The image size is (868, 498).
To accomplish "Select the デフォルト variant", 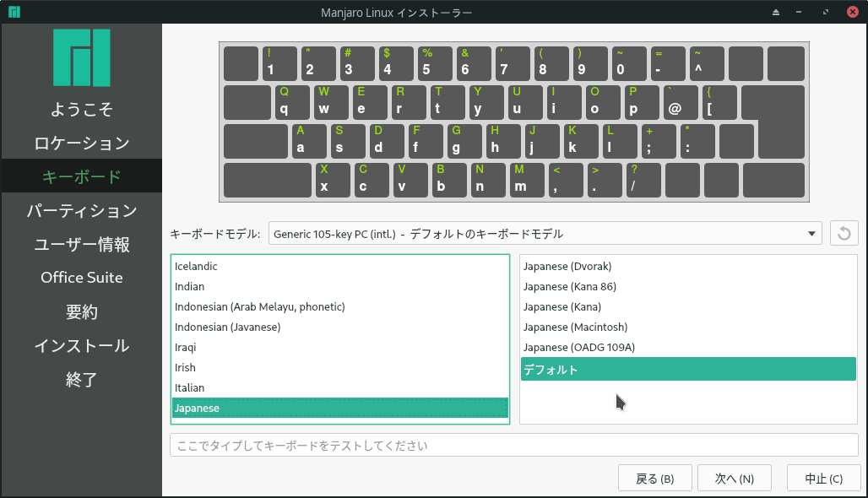I will click(688, 369).
